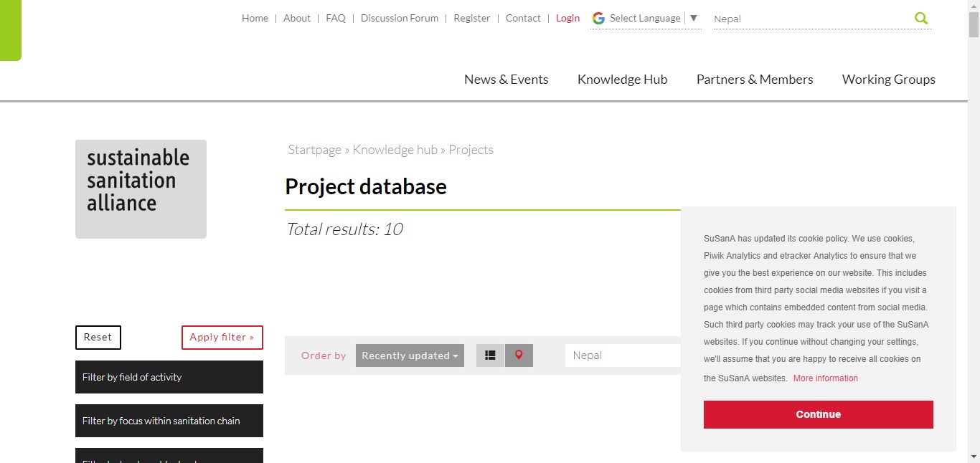Screen dimensions: 980x463
Task: Go to the Home link
Action: point(255,19)
